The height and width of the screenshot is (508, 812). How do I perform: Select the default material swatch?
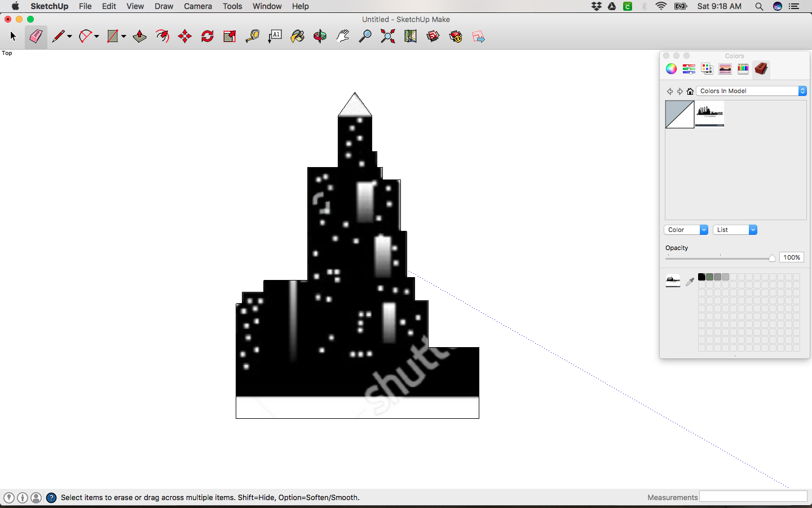679,115
